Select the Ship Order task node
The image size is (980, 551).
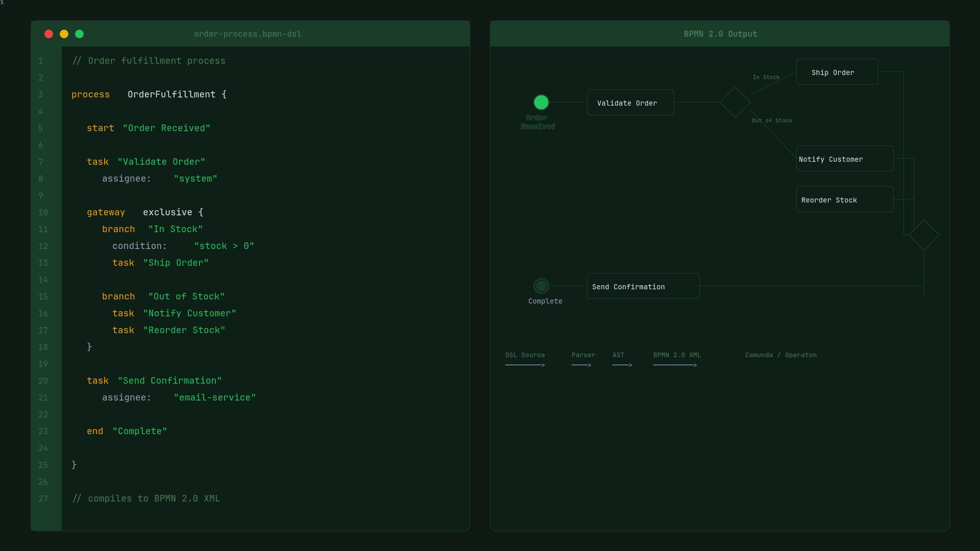[837, 72]
